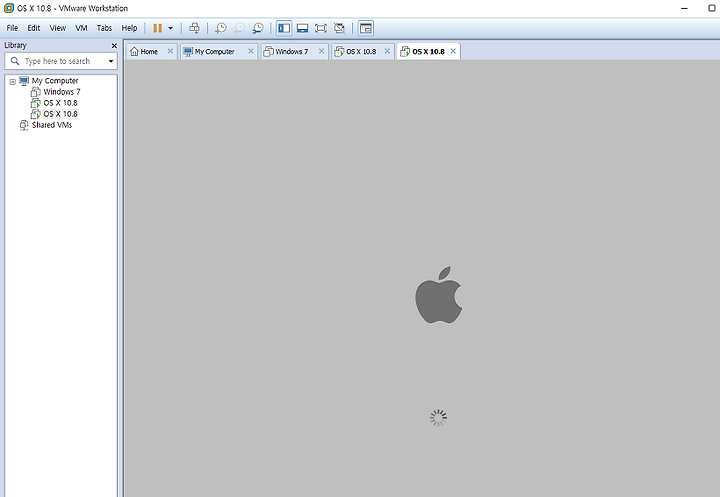Click the Apple logo in VM display

click(439, 295)
